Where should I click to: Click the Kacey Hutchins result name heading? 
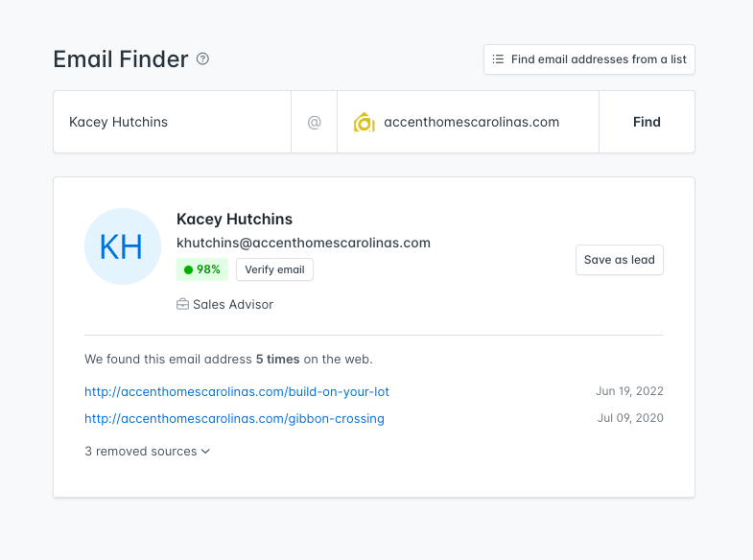pos(234,219)
